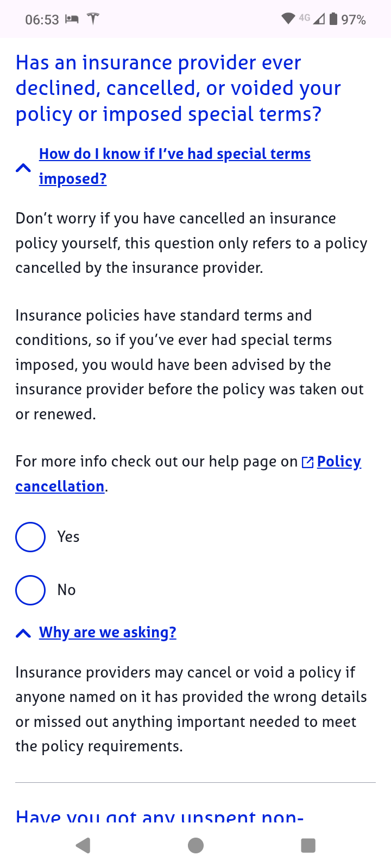
Task: Collapse special terms help chevron icon
Action: (x=23, y=168)
